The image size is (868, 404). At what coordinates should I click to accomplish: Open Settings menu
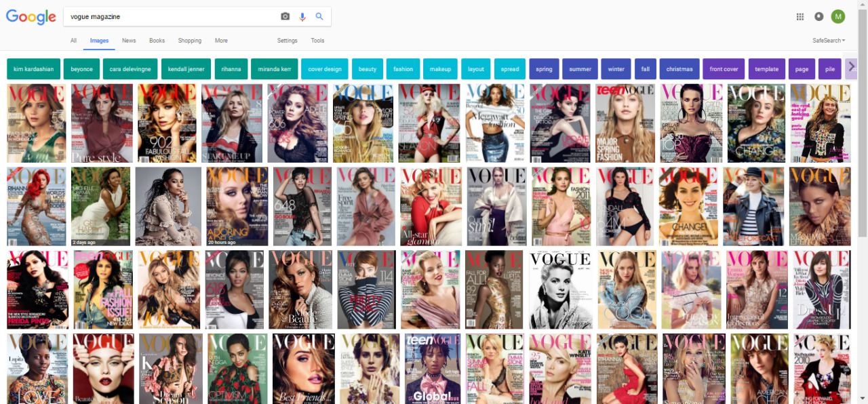click(x=287, y=41)
